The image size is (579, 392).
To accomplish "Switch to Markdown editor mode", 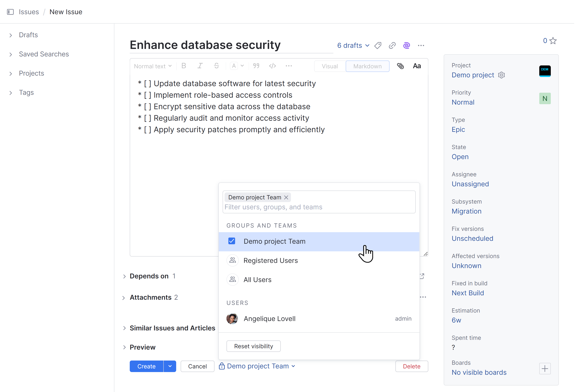I will [x=367, y=66].
